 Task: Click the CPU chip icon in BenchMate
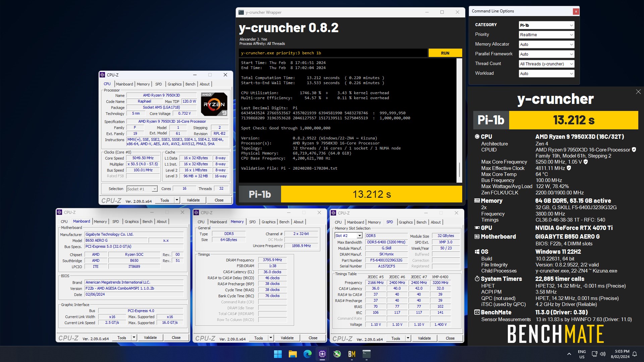477,137
